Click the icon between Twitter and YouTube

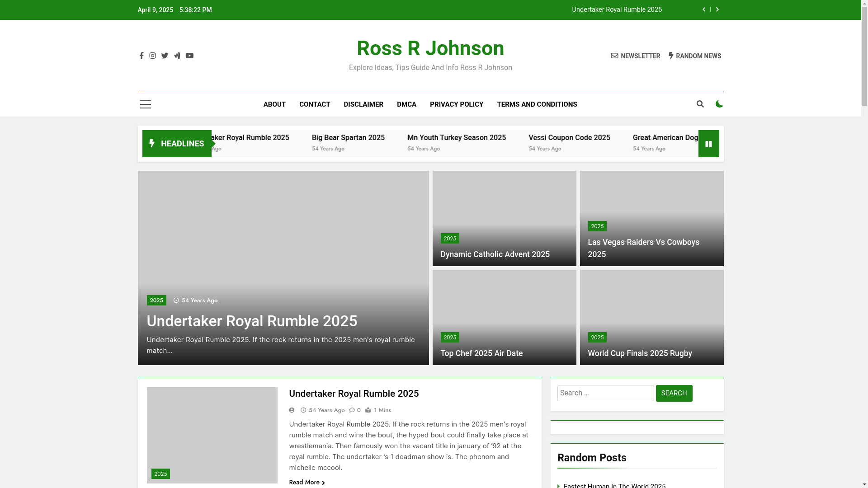[x=177, y=56]
